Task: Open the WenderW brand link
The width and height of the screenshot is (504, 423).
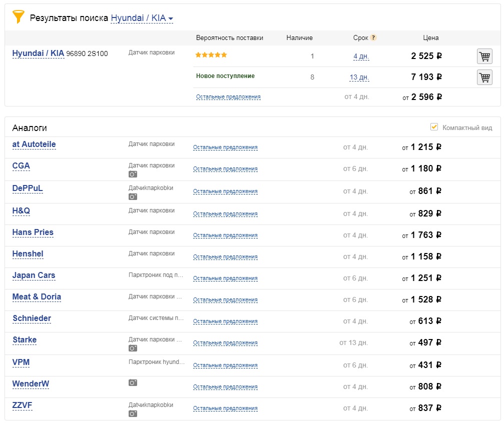Action: click(x=31, y=384)
